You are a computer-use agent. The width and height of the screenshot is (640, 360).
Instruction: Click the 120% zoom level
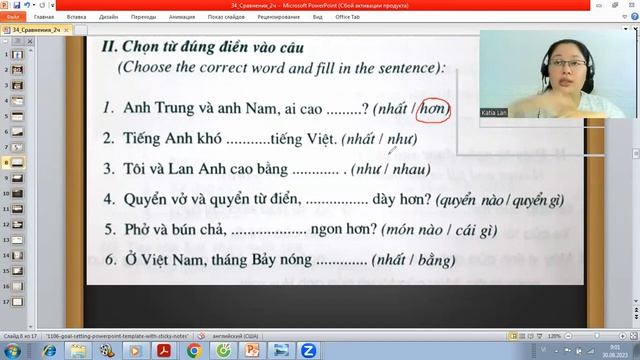(x=554, y=336)
